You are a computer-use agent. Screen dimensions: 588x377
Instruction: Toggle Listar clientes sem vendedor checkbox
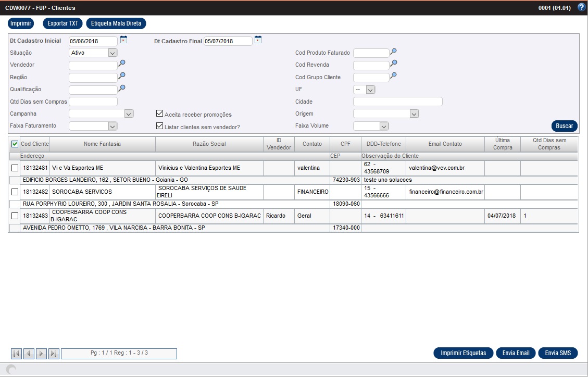tap(160, 126)
